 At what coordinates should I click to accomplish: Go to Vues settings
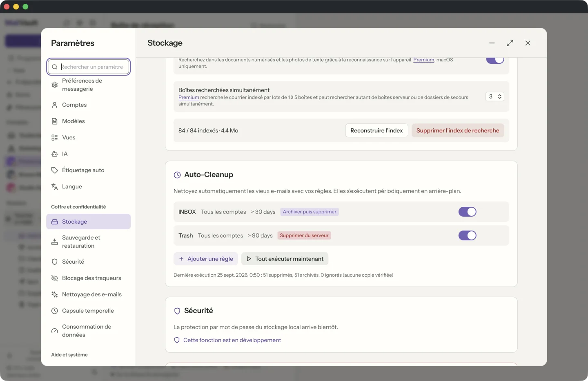point(88,137)
